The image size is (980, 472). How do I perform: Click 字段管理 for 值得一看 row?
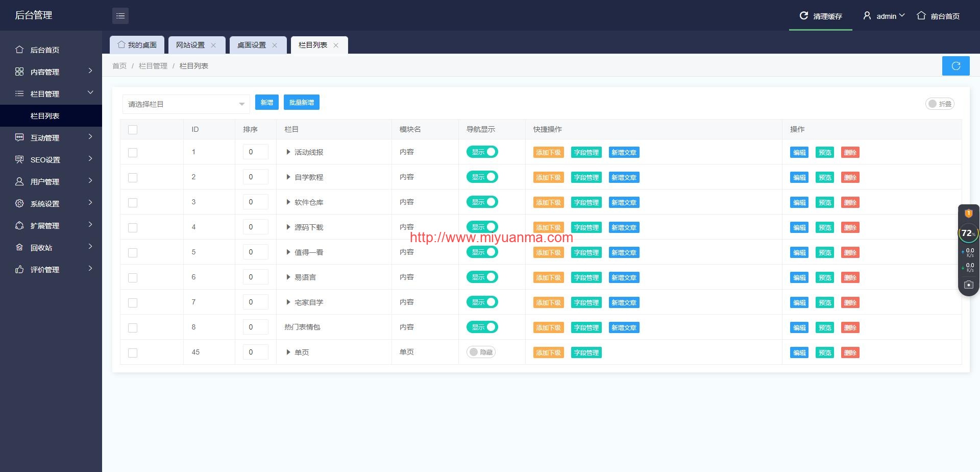coord(586,253)
